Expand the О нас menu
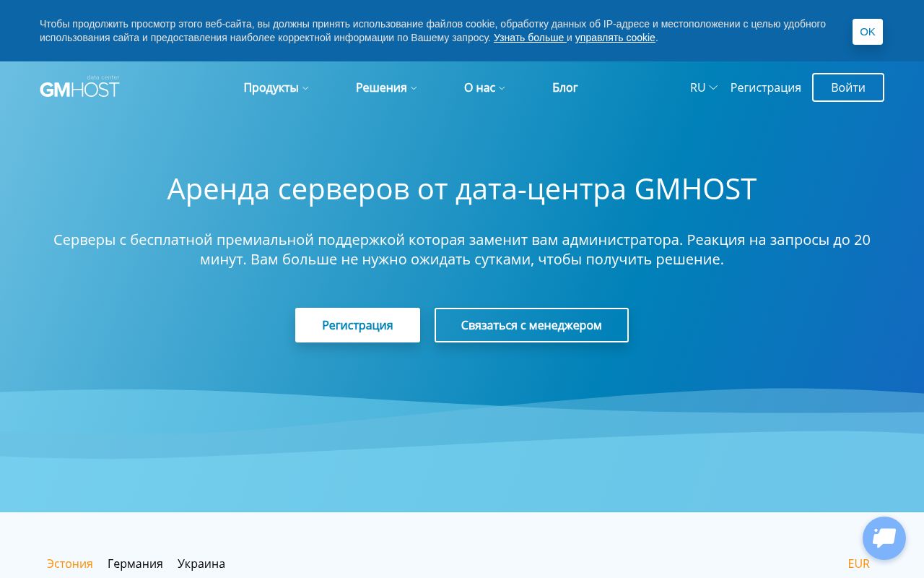Screen dimensions: 924x578 (484, 87)
